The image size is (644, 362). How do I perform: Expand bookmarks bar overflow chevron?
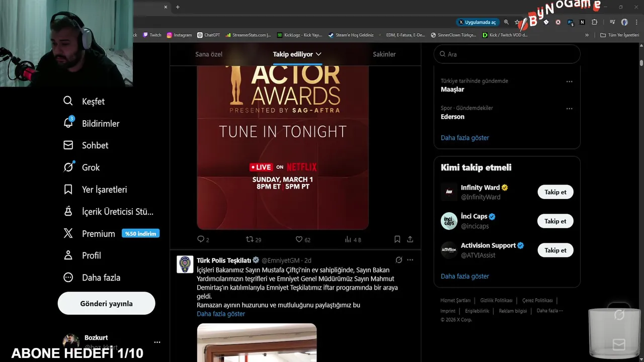pyautogui.click(x=587, y=35)
